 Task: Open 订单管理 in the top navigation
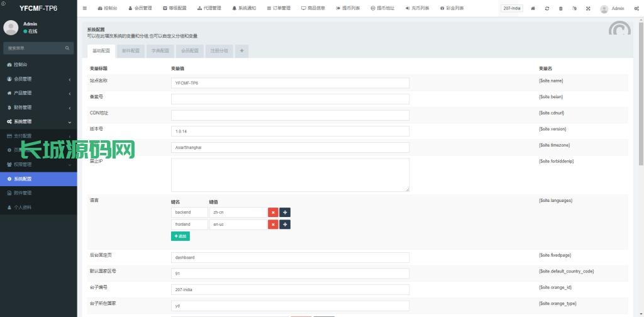[x=278, y=9]
